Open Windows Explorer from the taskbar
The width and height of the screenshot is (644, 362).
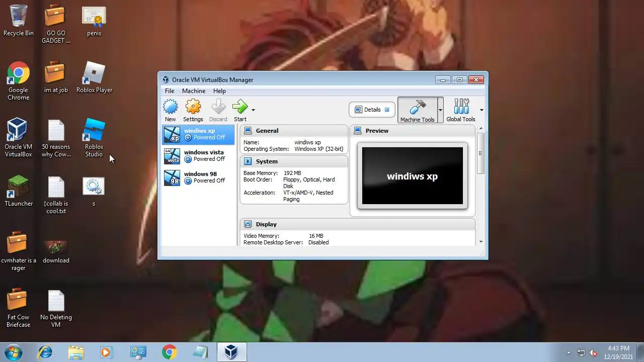[76, 352]
